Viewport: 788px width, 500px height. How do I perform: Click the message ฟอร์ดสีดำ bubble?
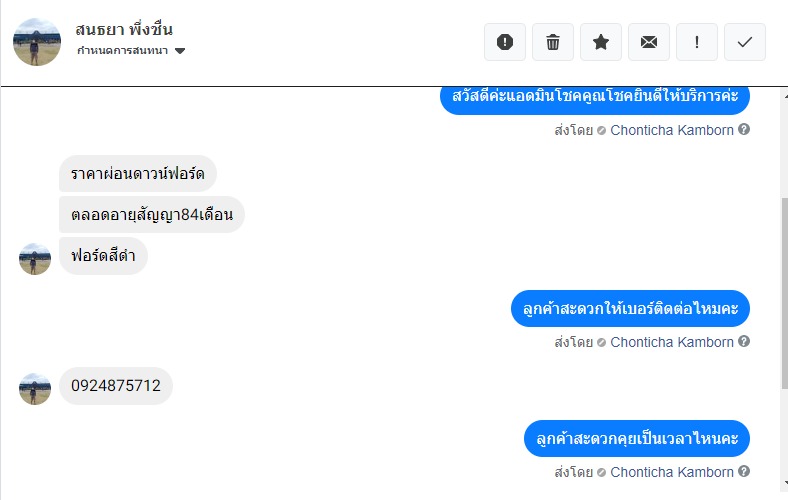(x=103, y=256)
